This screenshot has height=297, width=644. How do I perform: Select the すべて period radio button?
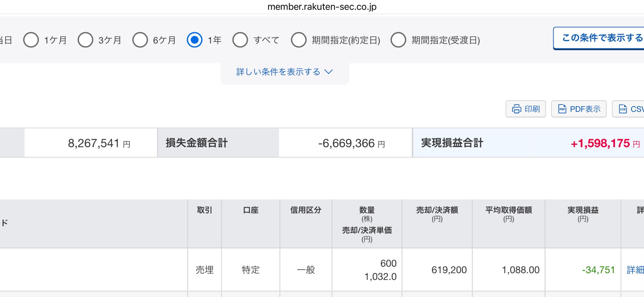(240, 40)
